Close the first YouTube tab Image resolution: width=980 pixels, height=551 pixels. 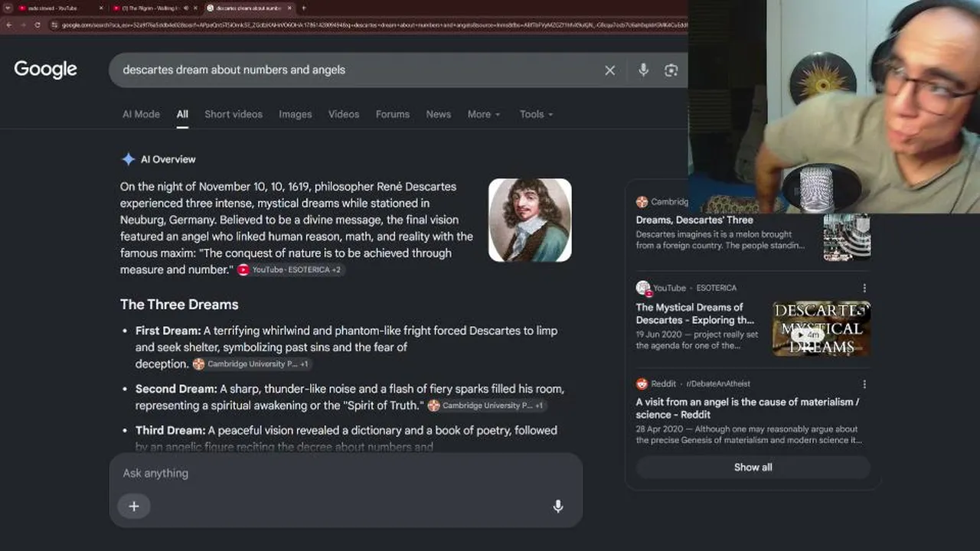click(x=101, y=8)
